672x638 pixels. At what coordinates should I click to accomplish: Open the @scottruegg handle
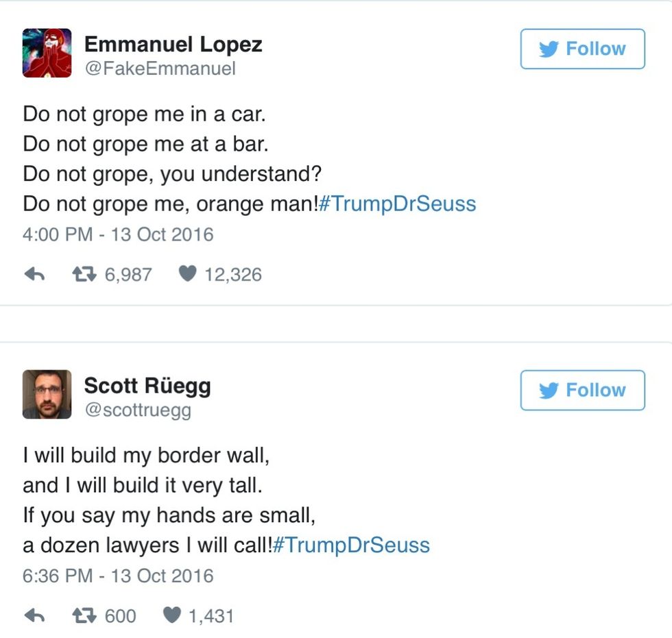tap(137, 410)
